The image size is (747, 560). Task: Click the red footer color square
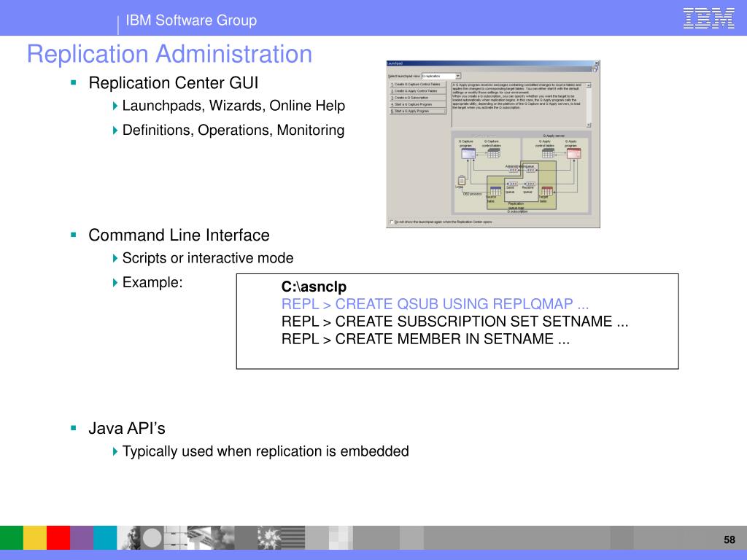pos(58,538)
